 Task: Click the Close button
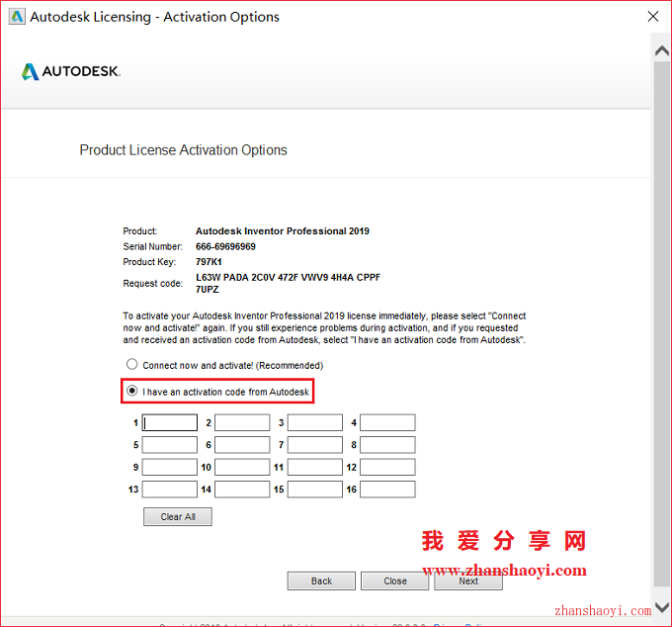point(394,582)
